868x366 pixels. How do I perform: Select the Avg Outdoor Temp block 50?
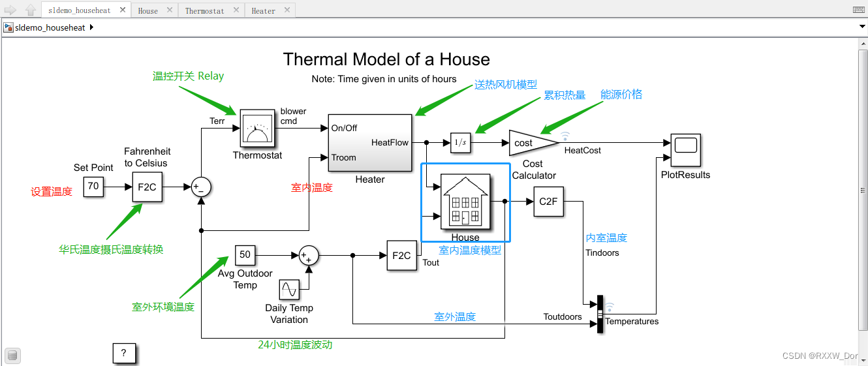pos(245,254)
